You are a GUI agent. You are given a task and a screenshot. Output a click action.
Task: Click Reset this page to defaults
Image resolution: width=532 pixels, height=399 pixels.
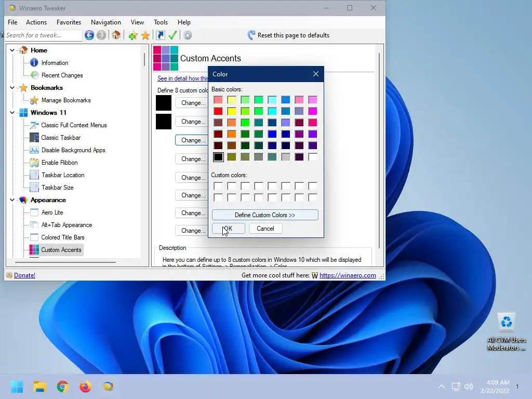coord(288,35)
